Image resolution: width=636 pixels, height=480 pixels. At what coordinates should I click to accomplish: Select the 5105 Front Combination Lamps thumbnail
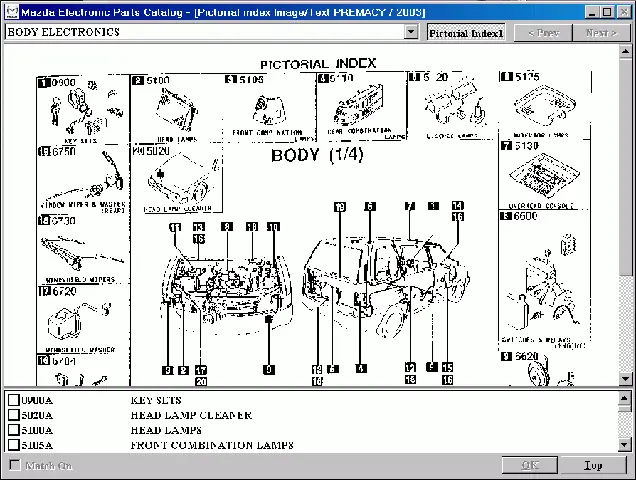pyautogui.click(x=269, y=109)
